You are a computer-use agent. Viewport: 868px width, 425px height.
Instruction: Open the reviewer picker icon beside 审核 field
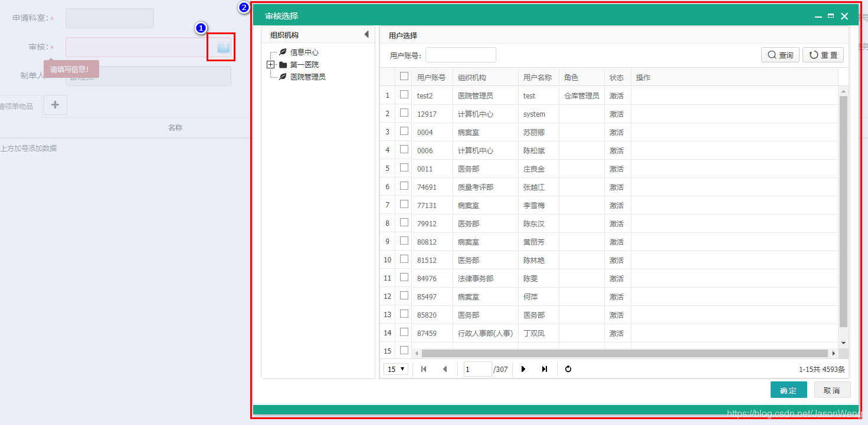(223, 48)
